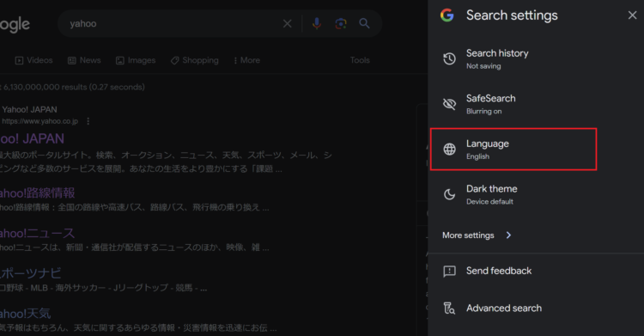Viewport: 644px width, 336px height.
Task: Click the Google G logo in settings panel
Action: coord(447,15)
